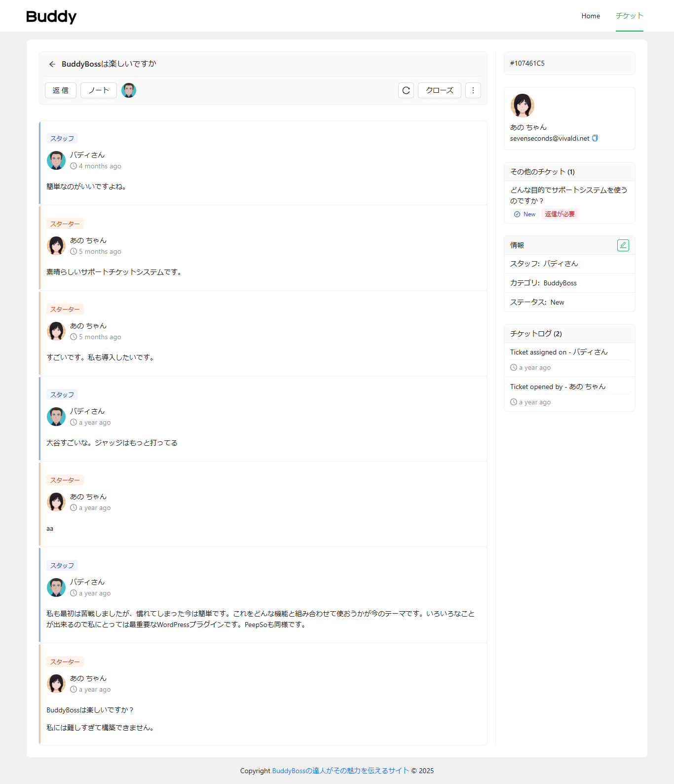Image resolution: width=674 pixels, height=784 pixels.
Task: Click あの ちゃん's large profile avatar in sidebar
Action: (x=522, y=105)
